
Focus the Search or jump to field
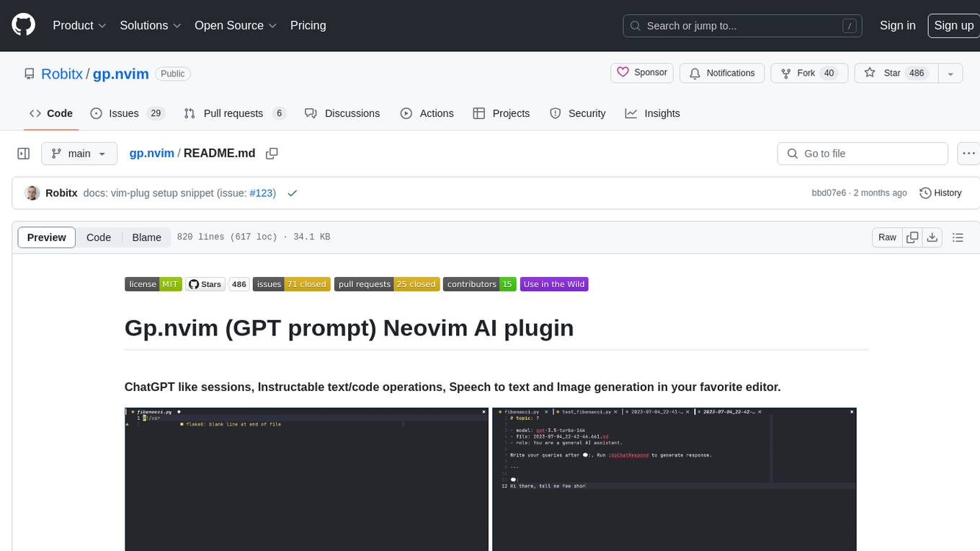(744, 25)
